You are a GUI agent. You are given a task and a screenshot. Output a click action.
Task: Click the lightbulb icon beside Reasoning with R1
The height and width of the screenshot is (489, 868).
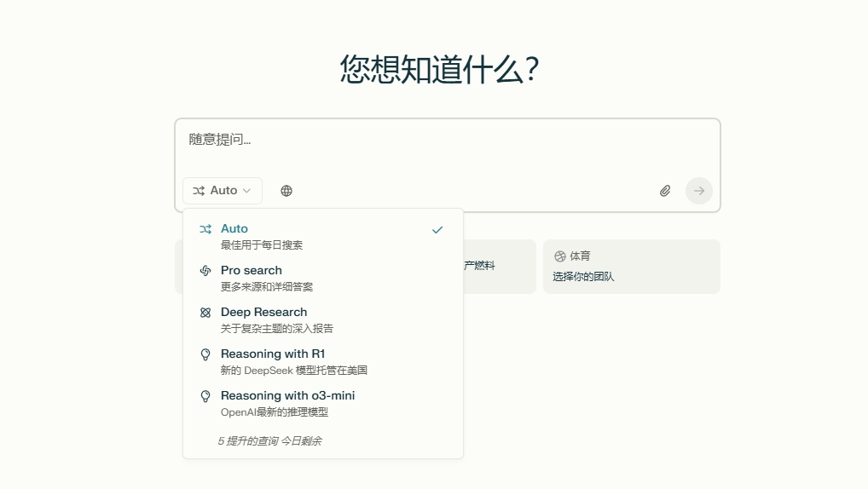point(205,354)
